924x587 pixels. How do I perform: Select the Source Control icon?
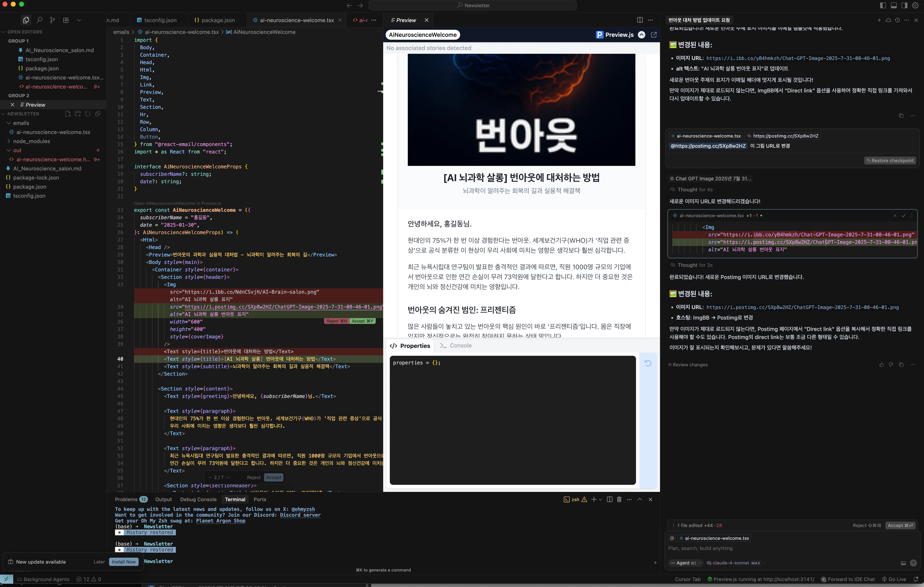coord(52,20)
